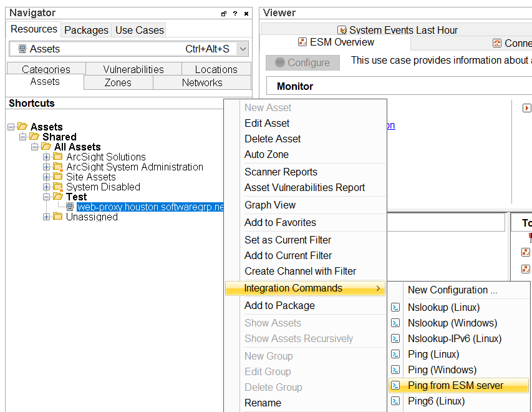The height and width of the screenshot is (412, 532).
Task: Click the Nslookup-IPv6 (Linux) command icon
Action: pos(396,338)
